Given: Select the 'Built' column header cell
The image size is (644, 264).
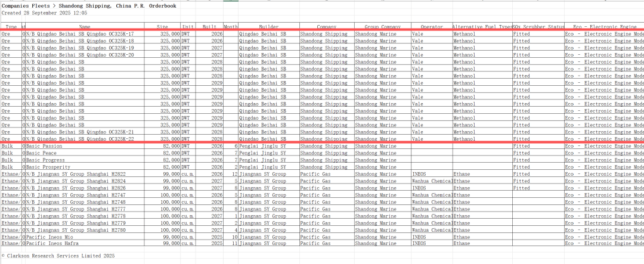Looking at the screenshot, I should click(209, 27).
